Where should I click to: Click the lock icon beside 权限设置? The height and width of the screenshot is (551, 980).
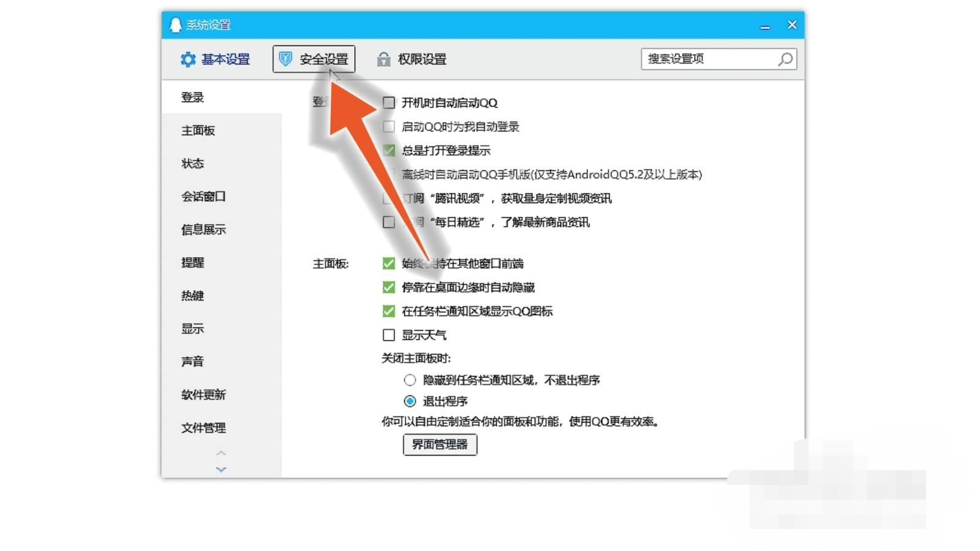[383, 59]
